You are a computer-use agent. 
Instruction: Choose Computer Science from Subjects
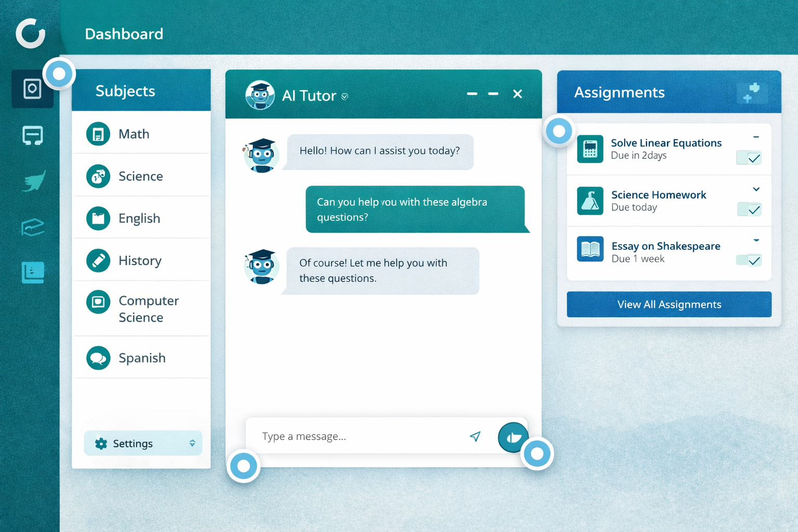pyautogui.click(x=148, y=309)
